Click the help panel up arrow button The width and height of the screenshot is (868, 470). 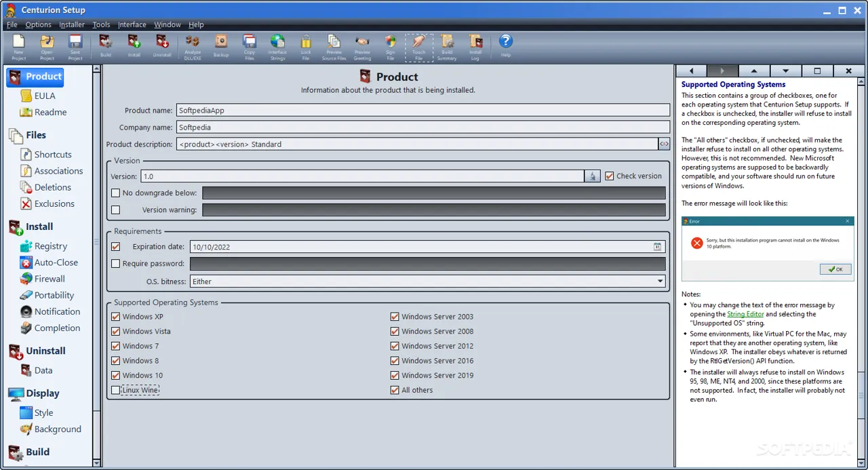(754, 71)
